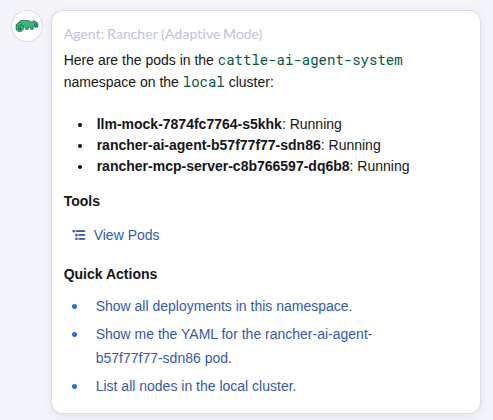Select 'Show all deployments in this namespace'

pyautogui.click(x=224, y=306)
